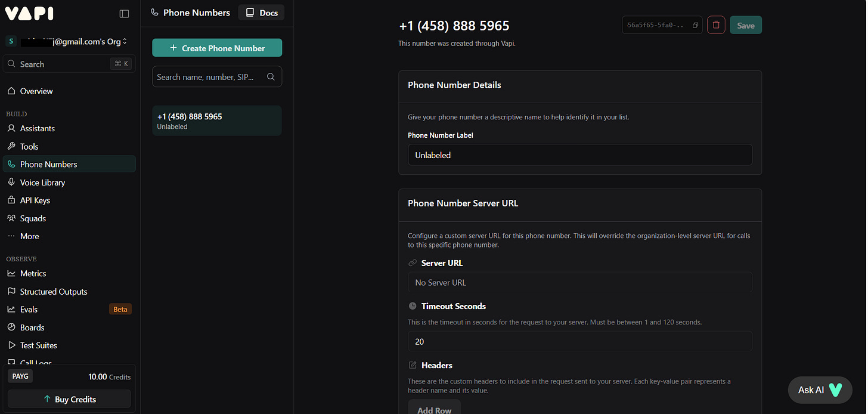
Task: Select the +1 (458) 888 5965 list entry
Action: 217,121
